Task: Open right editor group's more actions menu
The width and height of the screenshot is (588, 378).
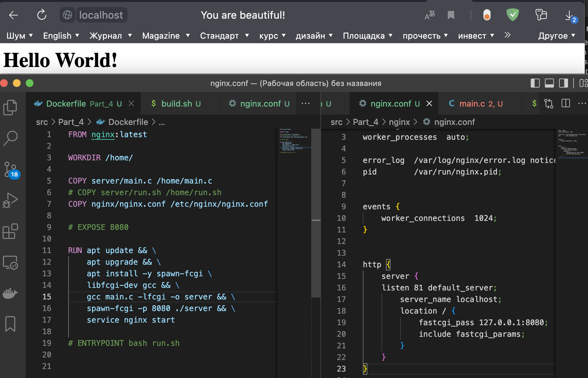Action: point(582,103)
